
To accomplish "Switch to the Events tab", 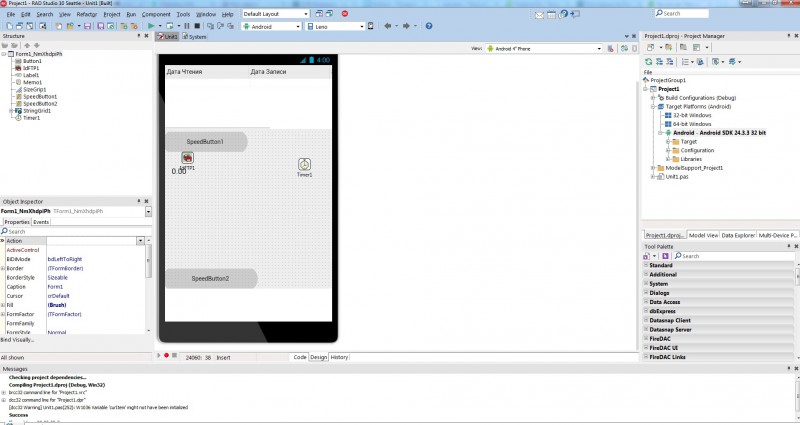I will click(41, 222).
